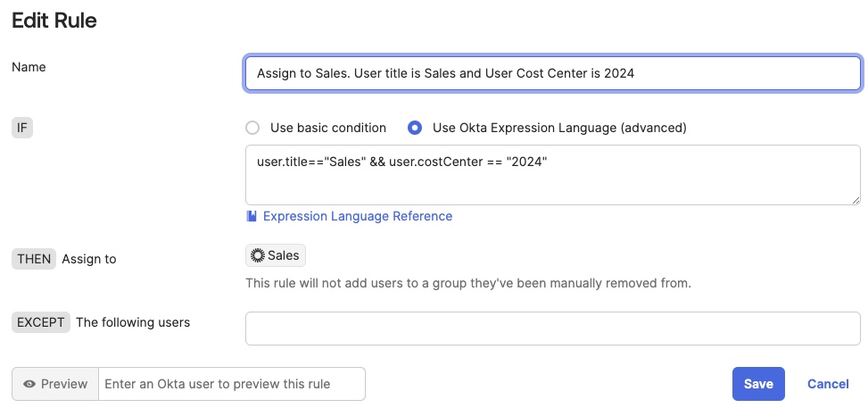Click the THEN badge label

coord(34,259)
